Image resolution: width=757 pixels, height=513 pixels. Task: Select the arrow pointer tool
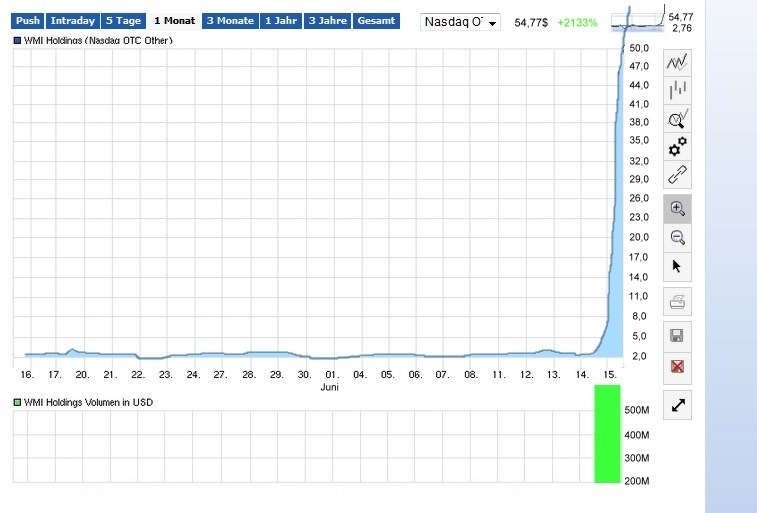[677, 266]
